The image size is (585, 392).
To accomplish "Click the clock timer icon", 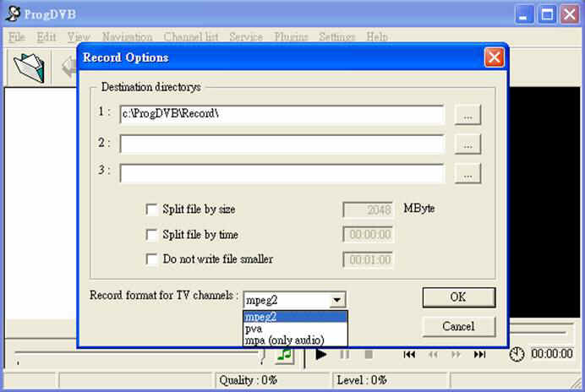I will click(517, 354).
